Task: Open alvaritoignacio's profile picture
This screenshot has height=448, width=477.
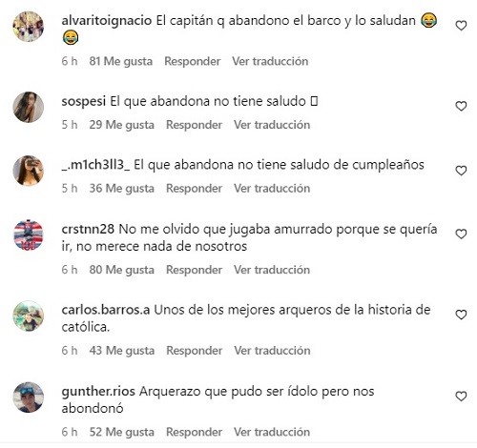Action: click(x=29, y=27)
